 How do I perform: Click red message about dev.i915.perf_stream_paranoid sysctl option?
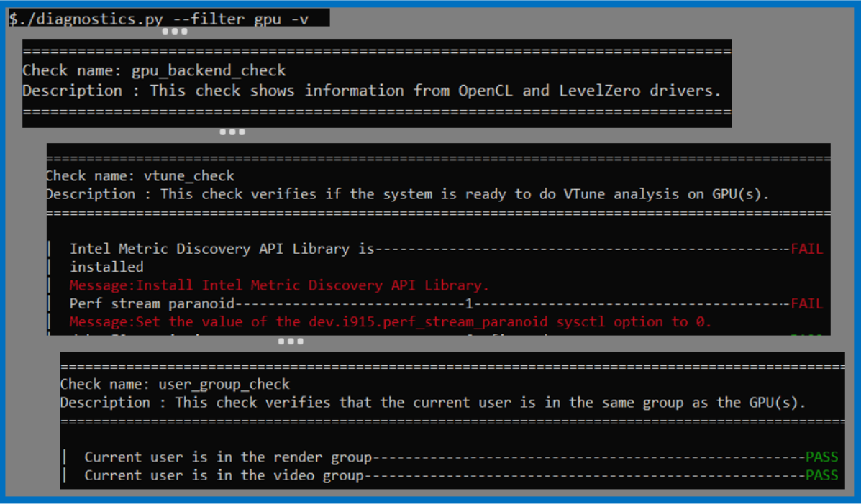[x=391, y=321]
